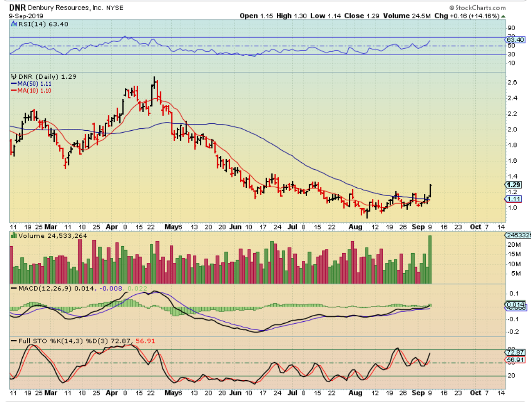The image size is (532, 402).
Task: Click the -0.2 MACD axis label
Action: (x=513, y=332)
